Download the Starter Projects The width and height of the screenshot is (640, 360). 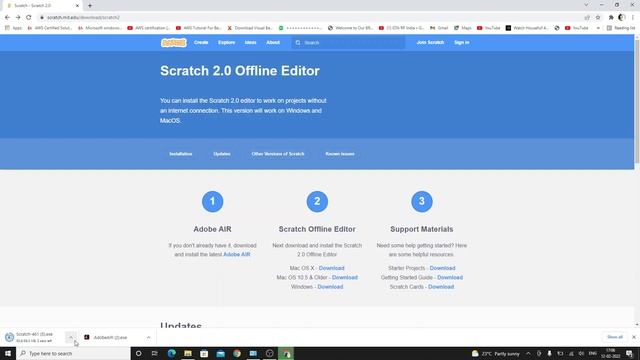click(442, 268)
